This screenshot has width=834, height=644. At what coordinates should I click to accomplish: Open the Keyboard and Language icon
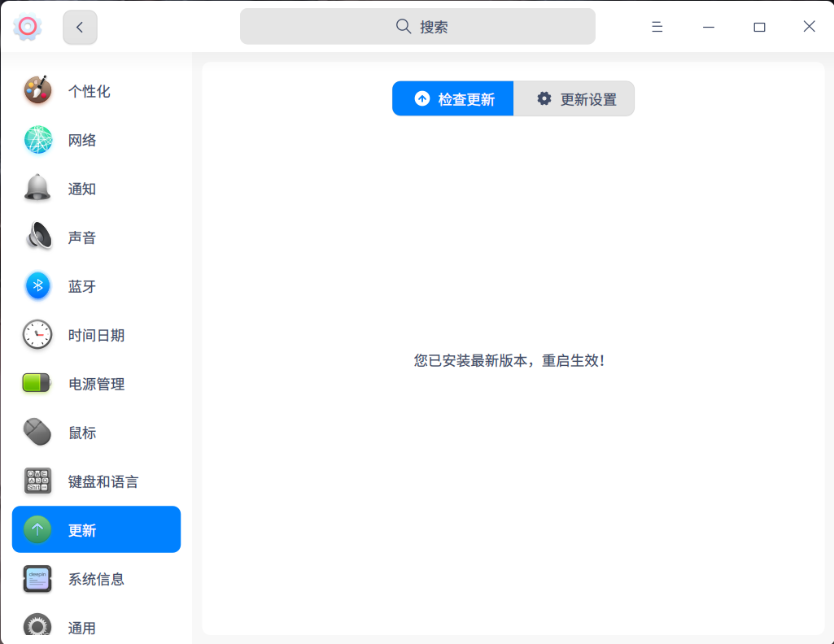click(37, 481)
